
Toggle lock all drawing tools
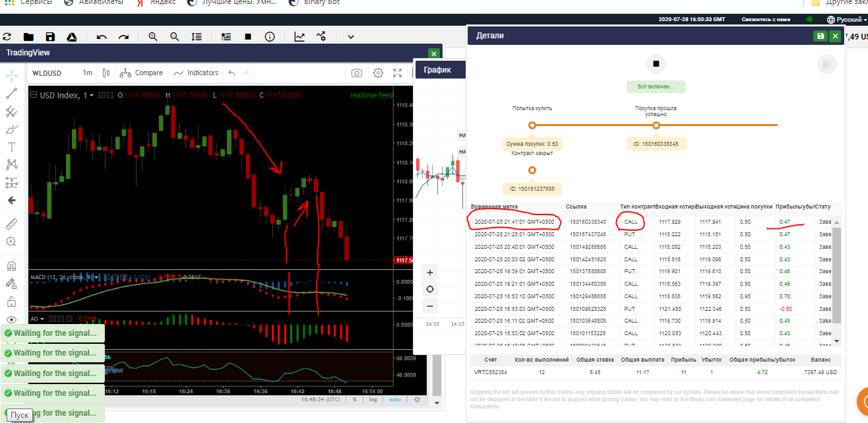click(x=11, y=302)
